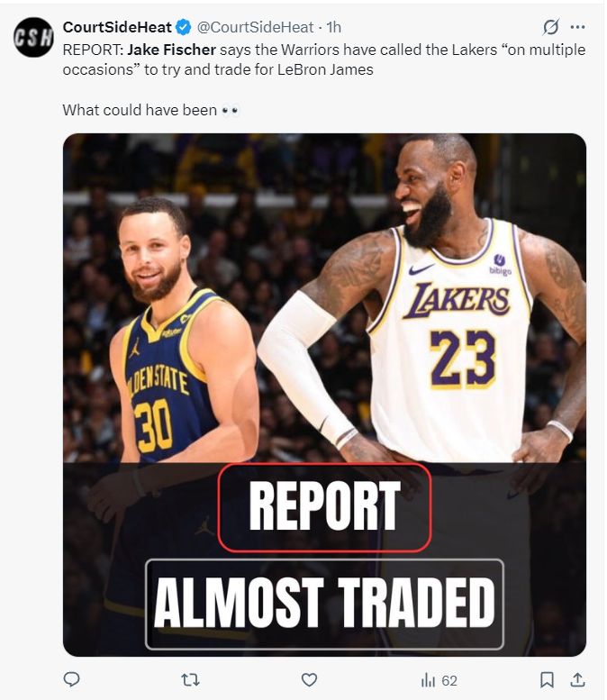607x700 pixels.
Task: Click the ALMOST TRADED caption in image
Action: [324, 604]
